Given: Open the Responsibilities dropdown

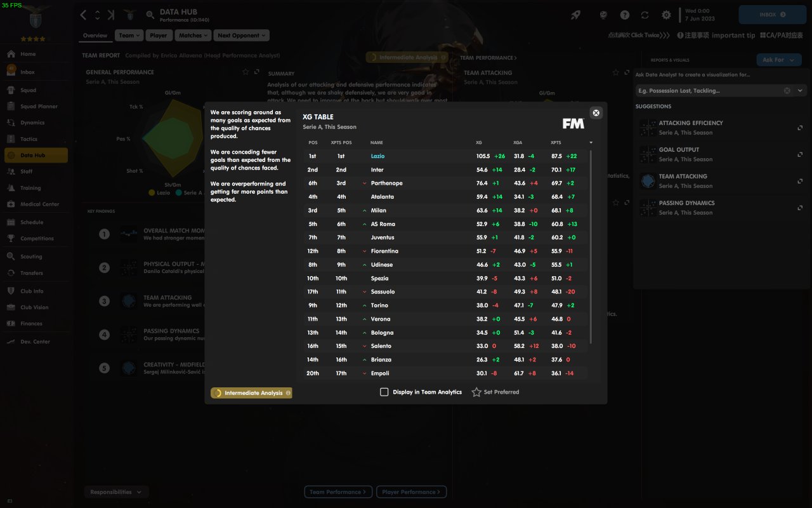Looking at the screenshot, I should [116, 491].
